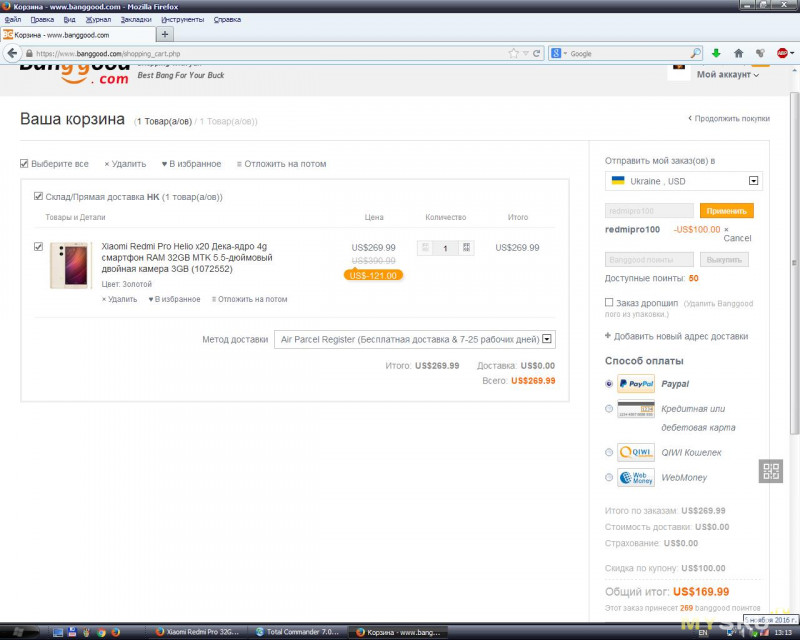Remove the redmipro100 coupon with the x

726,230
